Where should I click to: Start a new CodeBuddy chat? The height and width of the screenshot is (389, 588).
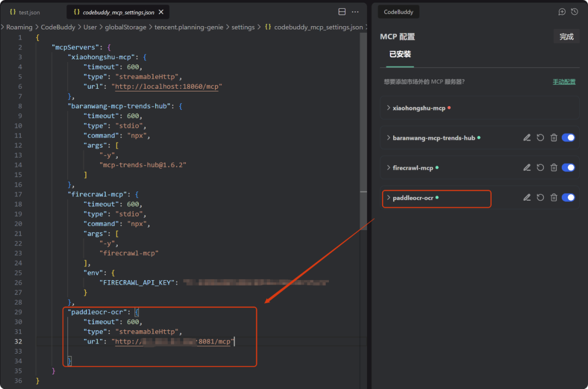pyautogui.click(x=562, y=12)
